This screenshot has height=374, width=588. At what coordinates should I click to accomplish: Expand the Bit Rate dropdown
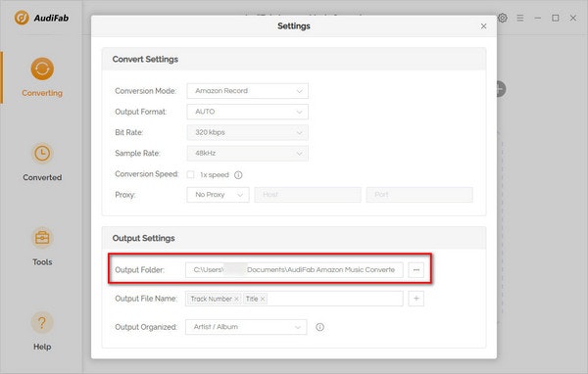[x=248, y=132]
